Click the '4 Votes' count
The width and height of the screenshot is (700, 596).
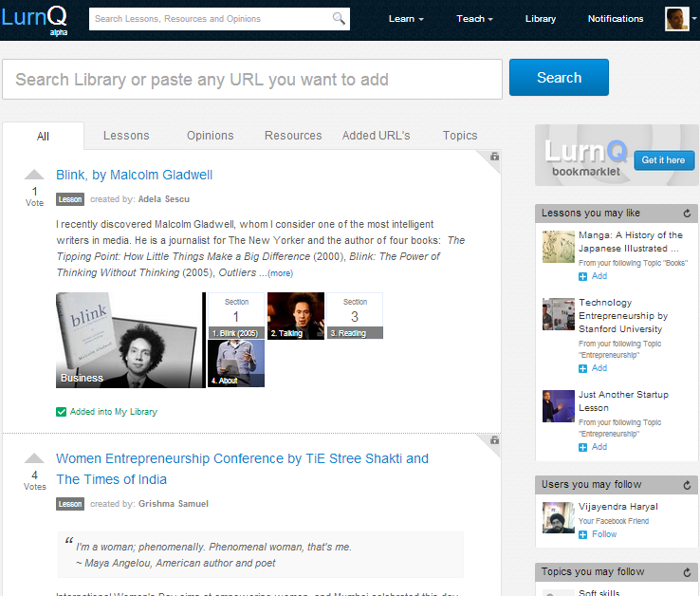point(34,480)
